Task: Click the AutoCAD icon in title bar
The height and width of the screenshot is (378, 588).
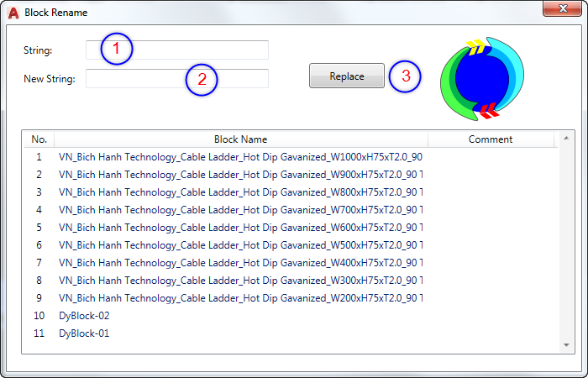Action: (13, 13)
